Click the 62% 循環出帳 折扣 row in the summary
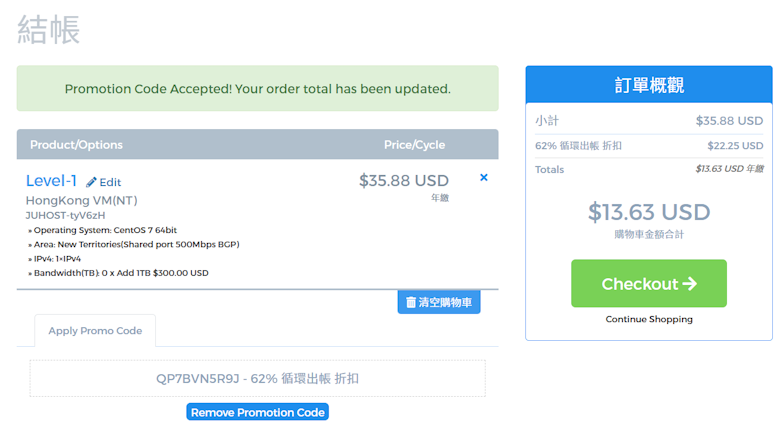Viewport: 780px width, 433px height. coord(649,145)
